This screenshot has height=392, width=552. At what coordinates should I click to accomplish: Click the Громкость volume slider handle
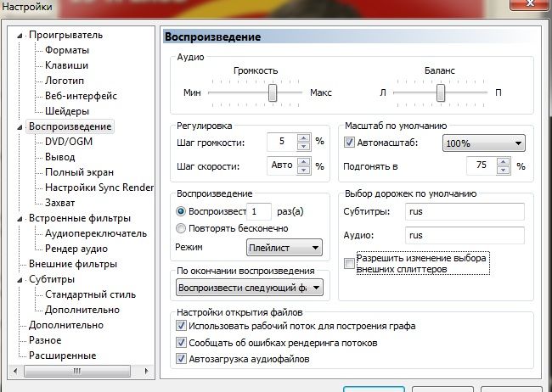click(273, 92)
